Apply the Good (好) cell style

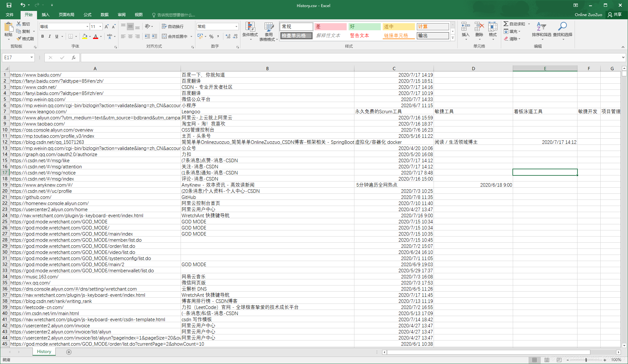(x=365, y=26)
